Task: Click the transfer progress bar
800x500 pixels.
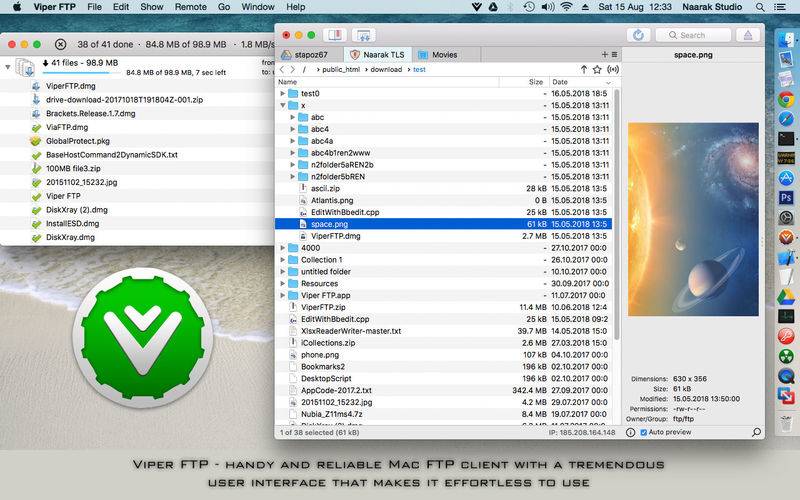Action: click(x=83, y=72)
